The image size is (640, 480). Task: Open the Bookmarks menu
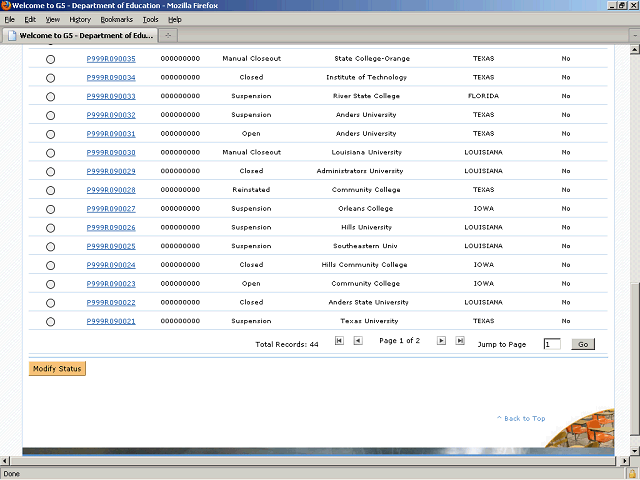[117, 20]
